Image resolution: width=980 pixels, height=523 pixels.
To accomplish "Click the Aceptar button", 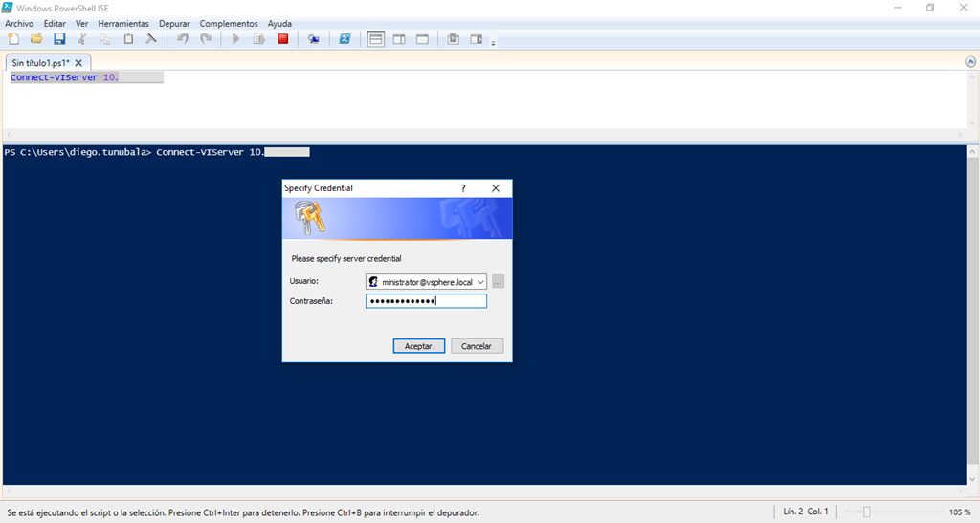I will click(x=418, y=346).
